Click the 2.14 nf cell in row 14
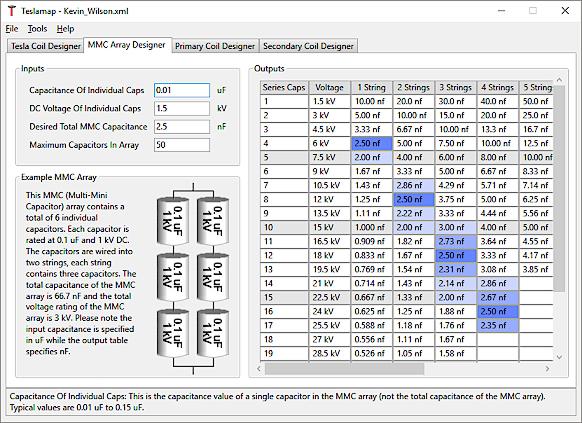582x423 pixels. click(456, 283)
